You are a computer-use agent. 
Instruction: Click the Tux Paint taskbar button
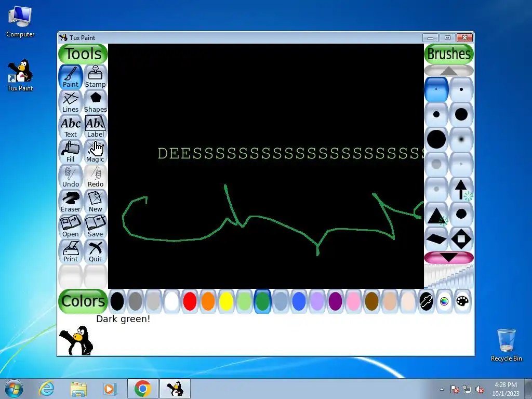tap(175, 389)
